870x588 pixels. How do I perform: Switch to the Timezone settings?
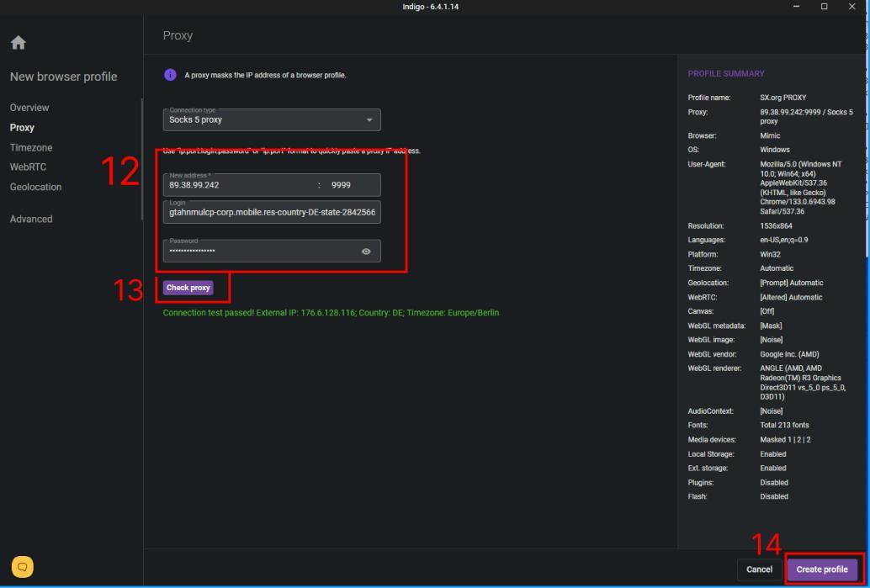[31, 147]
